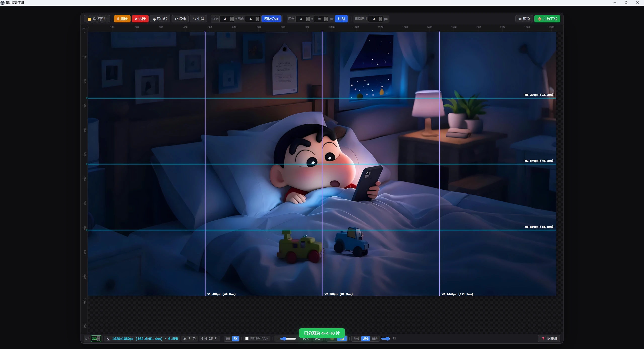Add a center line with 居中线
Image resolution: width=644 pixels, height=349 pixels.
pyautogui.click(x=160, y=19)
